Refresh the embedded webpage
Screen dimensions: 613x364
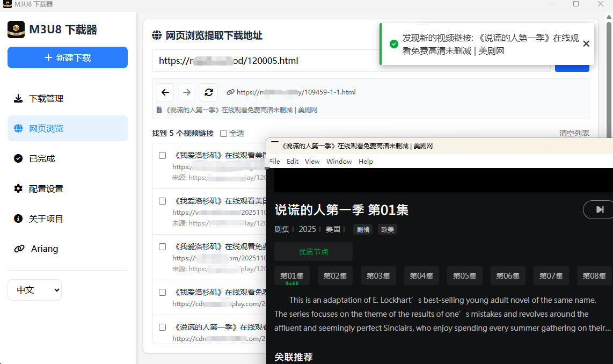click(208, 92)
